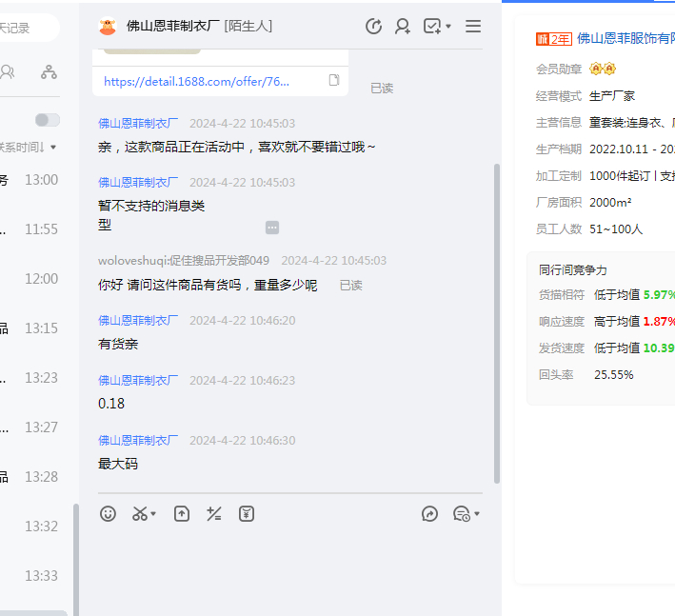Toggle the switch above contact time sort
The width and height of the screenshot is (675, 616).
click(x=47, y=120)
